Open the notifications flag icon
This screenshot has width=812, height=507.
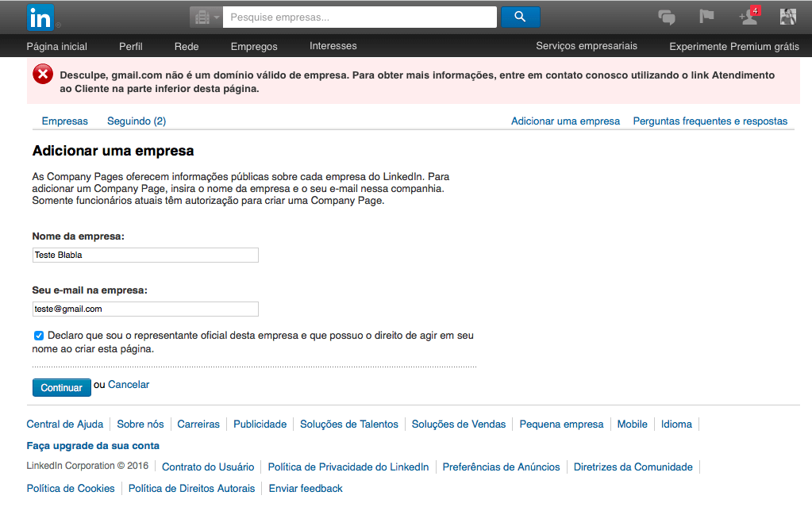click(706, 17)
